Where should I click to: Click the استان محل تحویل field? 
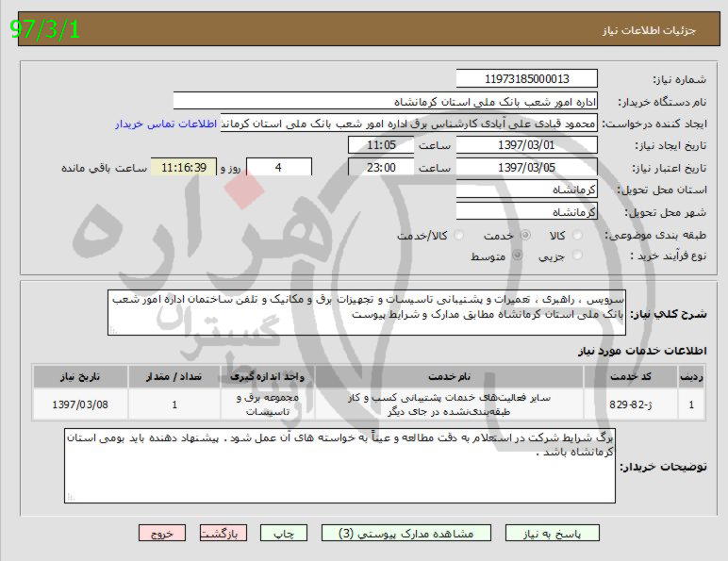point(526,190)
